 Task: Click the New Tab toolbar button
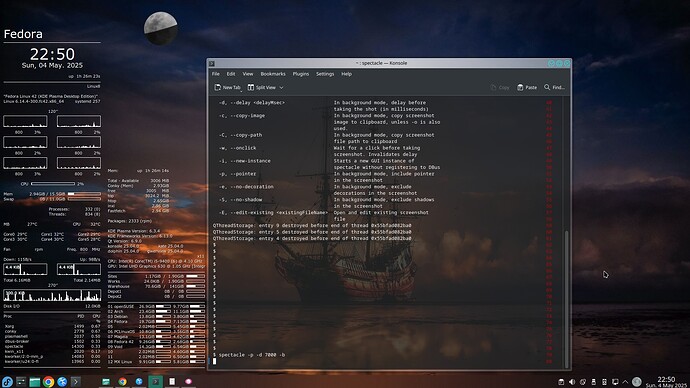click(x=228, y=88)
